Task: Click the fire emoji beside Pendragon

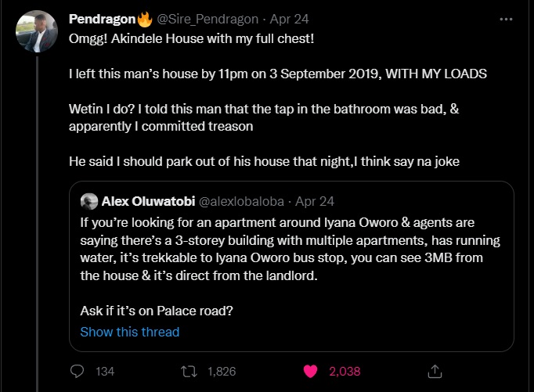Action: pos(145,18)
